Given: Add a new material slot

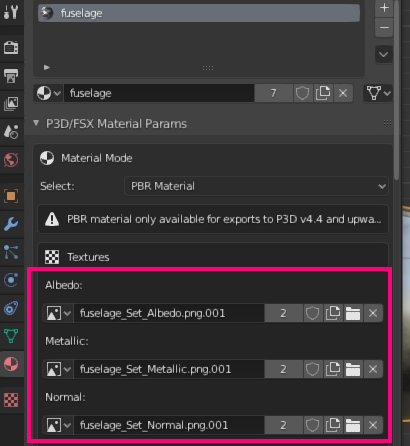Looking at the screenshot, I should (384, 8).
